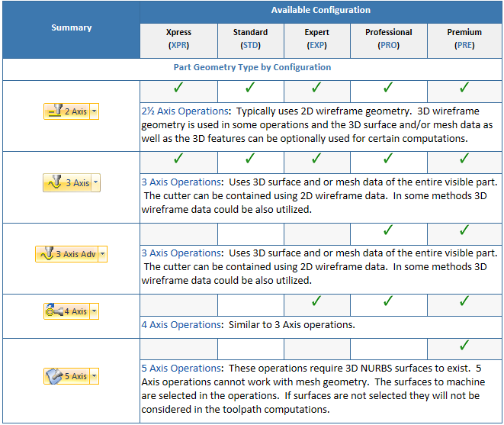Click the EXP configuration link
The height and width of the screenshot is (425, 504).
(x=316, y=46)
